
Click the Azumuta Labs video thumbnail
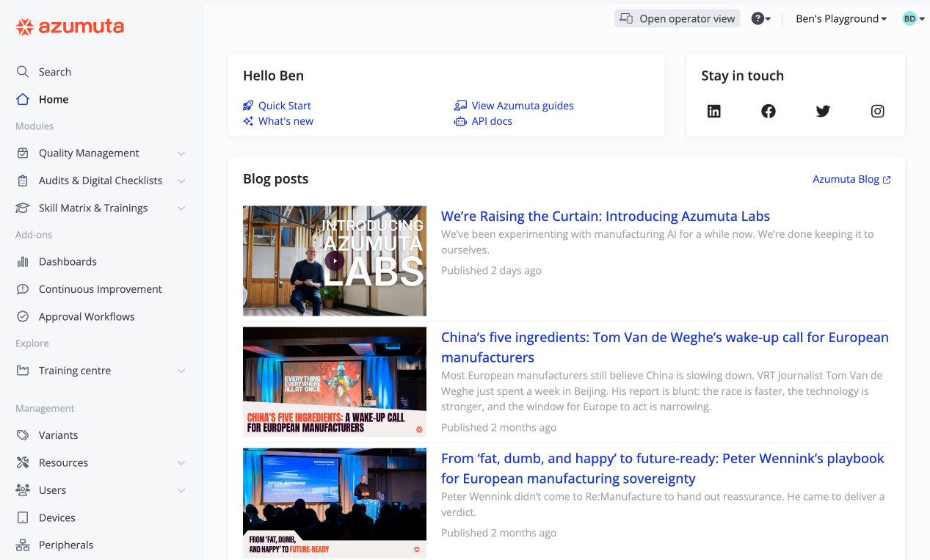click(x=335, y=261)
